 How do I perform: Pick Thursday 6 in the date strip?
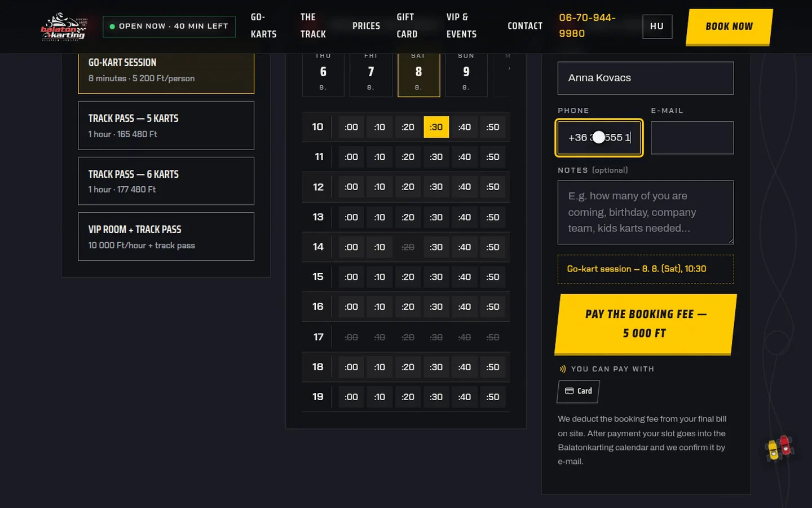(x=323, y=74)
